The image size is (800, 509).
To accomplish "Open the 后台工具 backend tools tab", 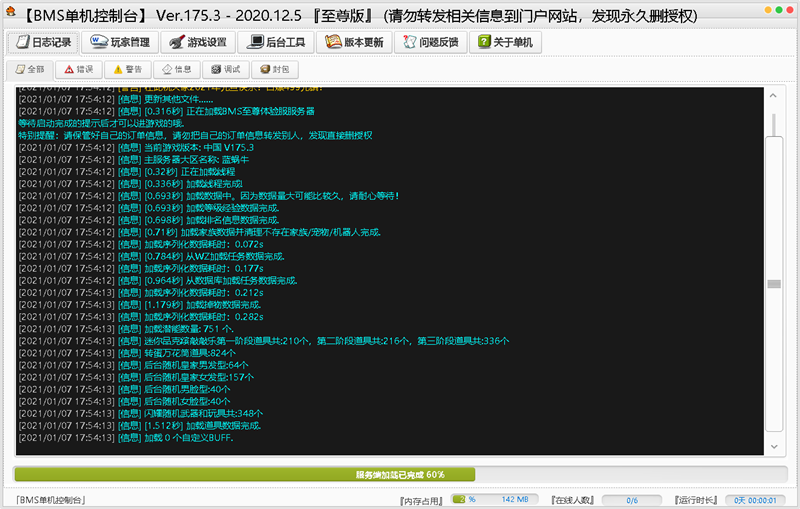I will click(x=276, y=42).
